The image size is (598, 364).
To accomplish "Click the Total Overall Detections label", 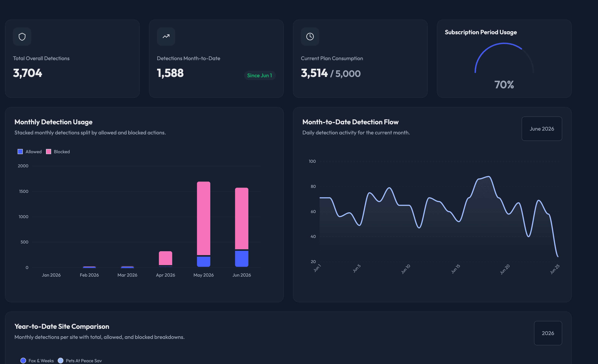I will (x=41, y=58).
